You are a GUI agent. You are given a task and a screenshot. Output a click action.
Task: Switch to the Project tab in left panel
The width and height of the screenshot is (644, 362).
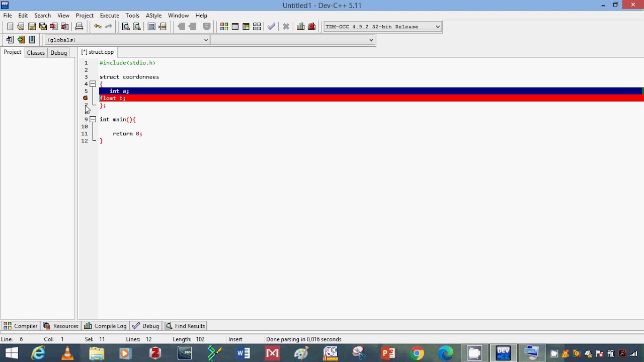[x=13, y=52]
